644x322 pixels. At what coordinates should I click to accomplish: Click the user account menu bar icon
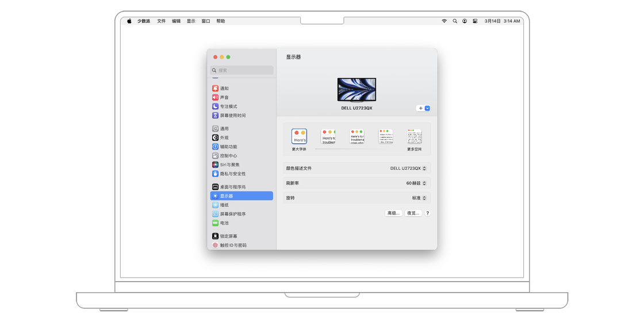[465, 21]
